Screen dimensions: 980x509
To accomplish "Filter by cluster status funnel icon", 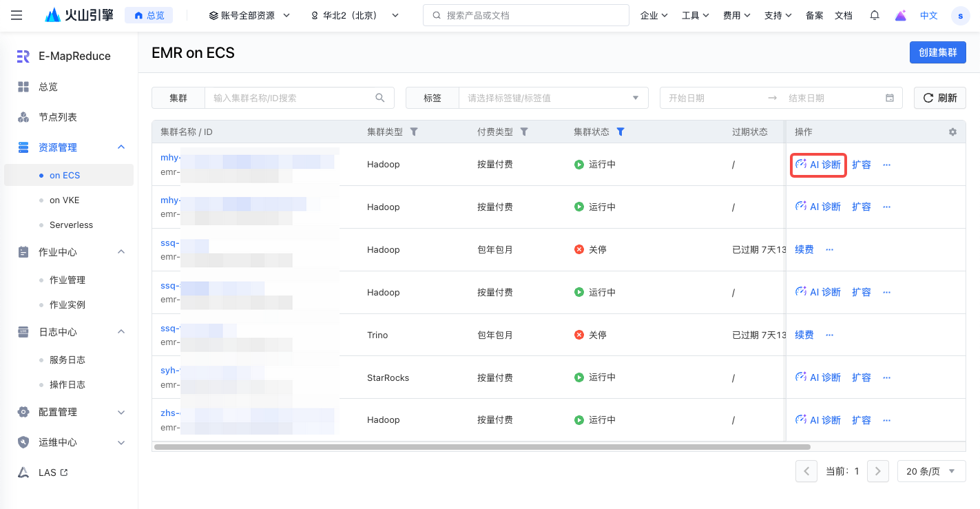I will tap(621, 132).
